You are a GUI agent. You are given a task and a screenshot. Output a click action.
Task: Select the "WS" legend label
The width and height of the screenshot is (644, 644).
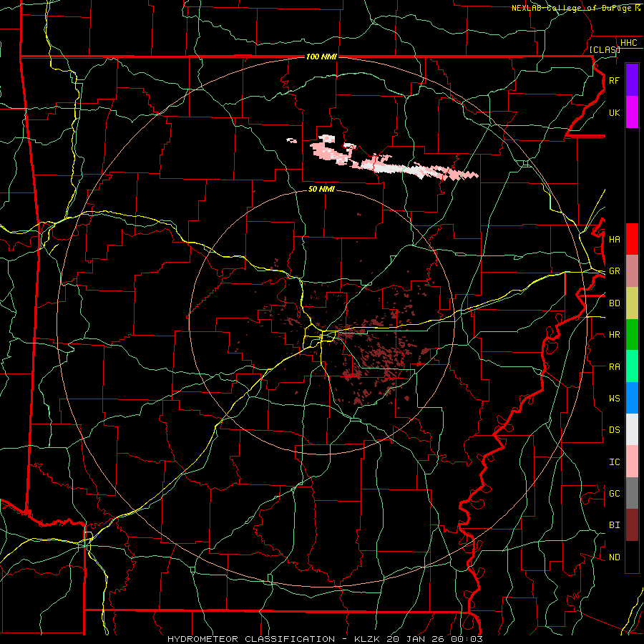coord(614,399)
